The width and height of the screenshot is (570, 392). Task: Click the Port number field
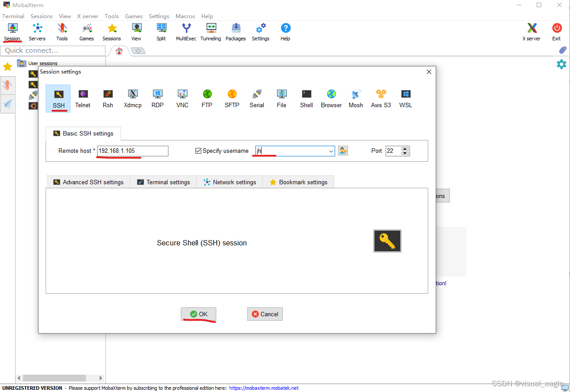394,151
